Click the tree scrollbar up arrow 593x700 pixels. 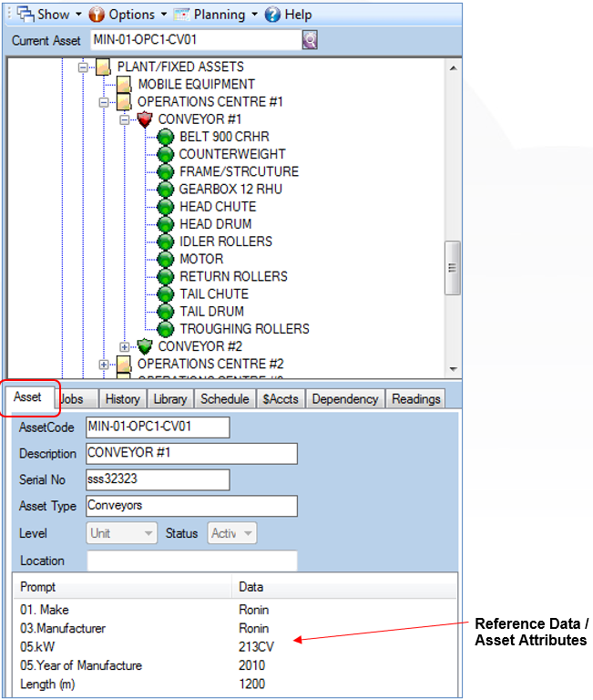453,68
